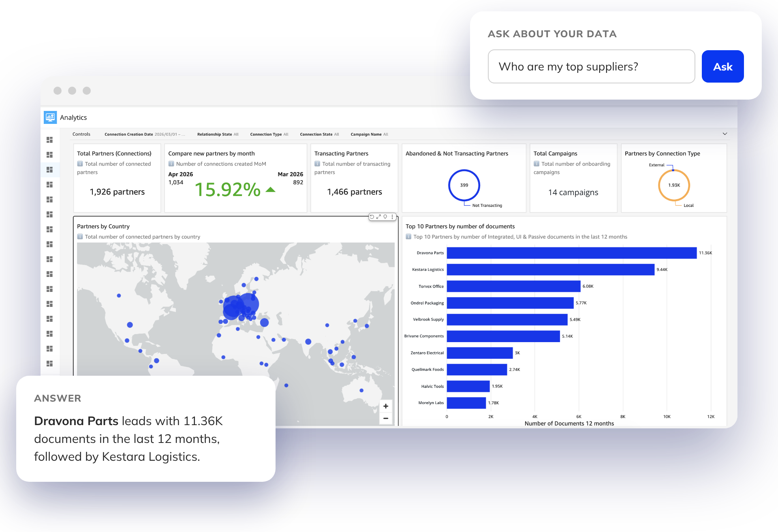Click info icon beside 'Total number of connected partners by country'
This screenshot has height=532, width=778.
click(x=80, y=237)
